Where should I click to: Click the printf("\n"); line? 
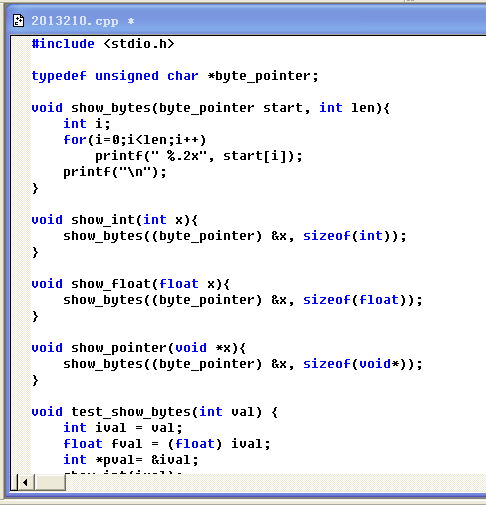(115, 172)
